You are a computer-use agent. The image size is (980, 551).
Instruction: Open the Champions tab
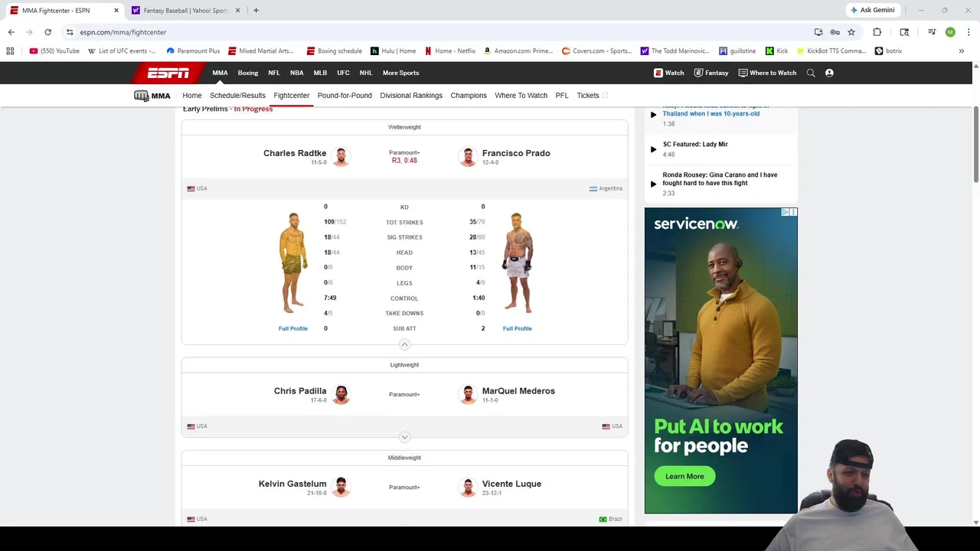[x=469, y=96]
